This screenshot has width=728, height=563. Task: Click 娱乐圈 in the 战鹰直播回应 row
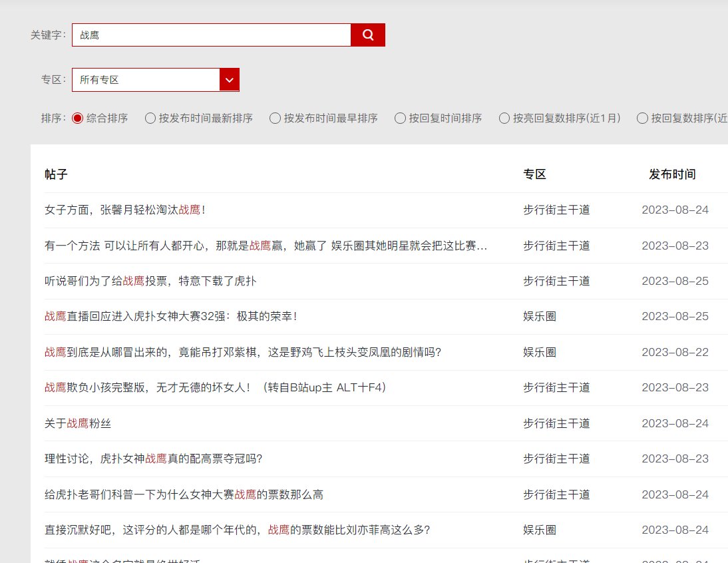point(540,316)
